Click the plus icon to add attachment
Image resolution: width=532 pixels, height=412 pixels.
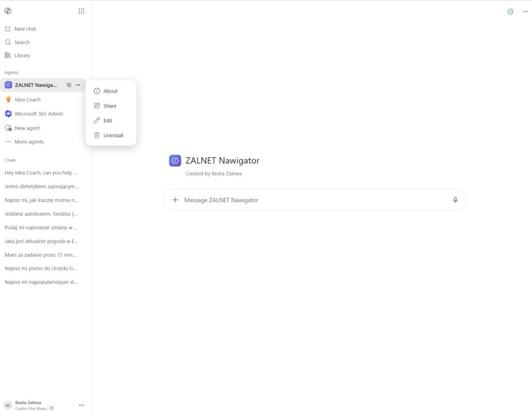coord(175,200)
